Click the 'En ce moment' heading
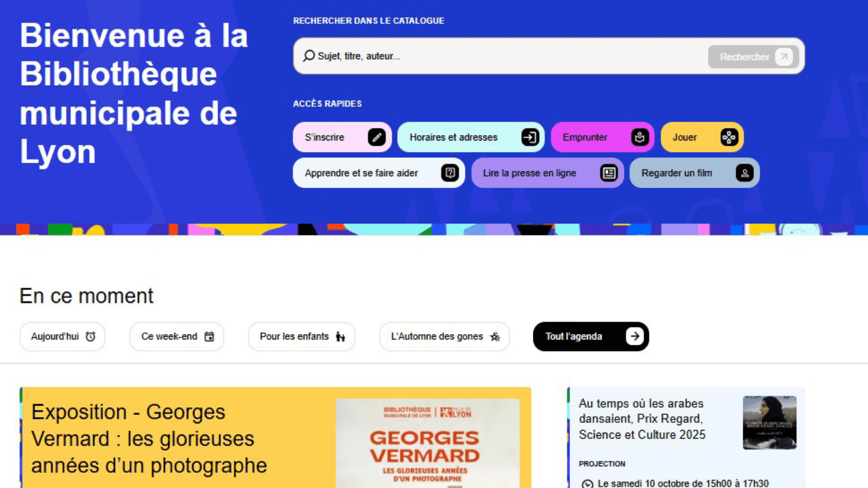The width and height of the screenshot is (868, 488). (87, 296)
